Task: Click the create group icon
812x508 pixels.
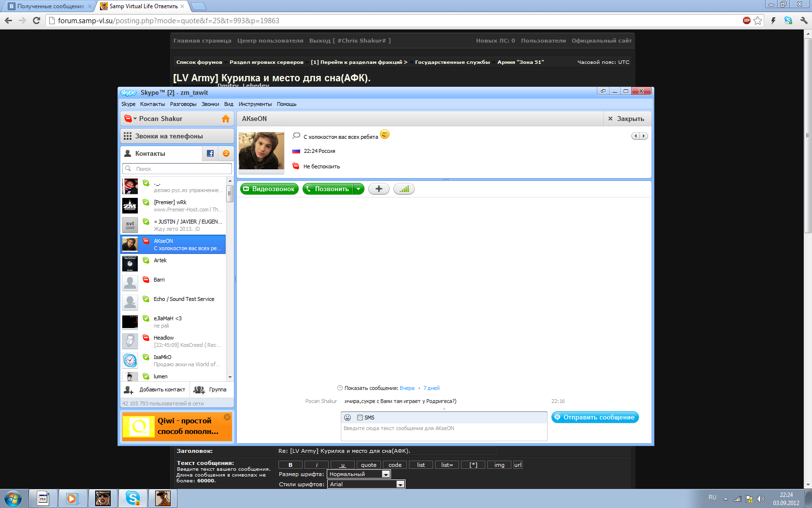Action: 199,389
